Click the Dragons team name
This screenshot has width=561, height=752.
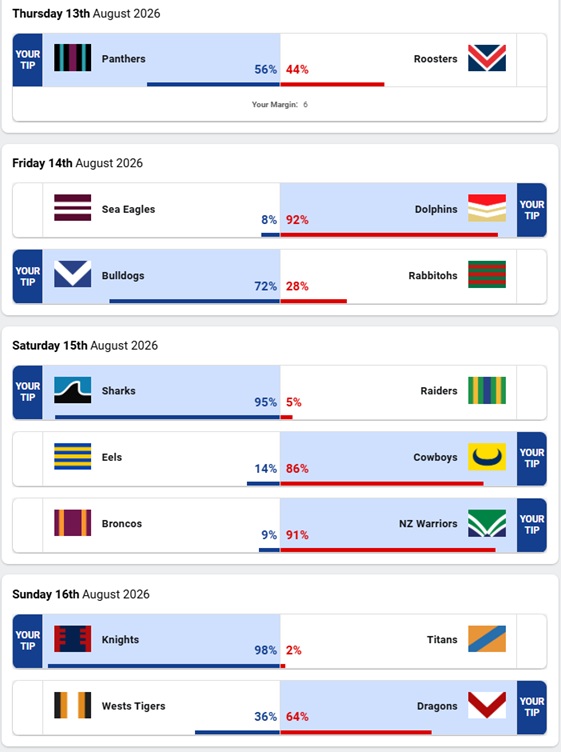(437, 706)
